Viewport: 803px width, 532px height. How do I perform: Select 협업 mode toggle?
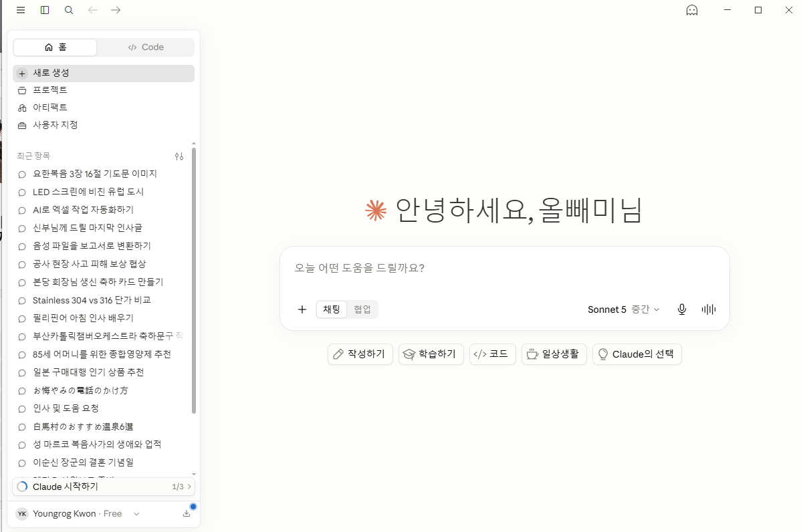coord(362,309)
